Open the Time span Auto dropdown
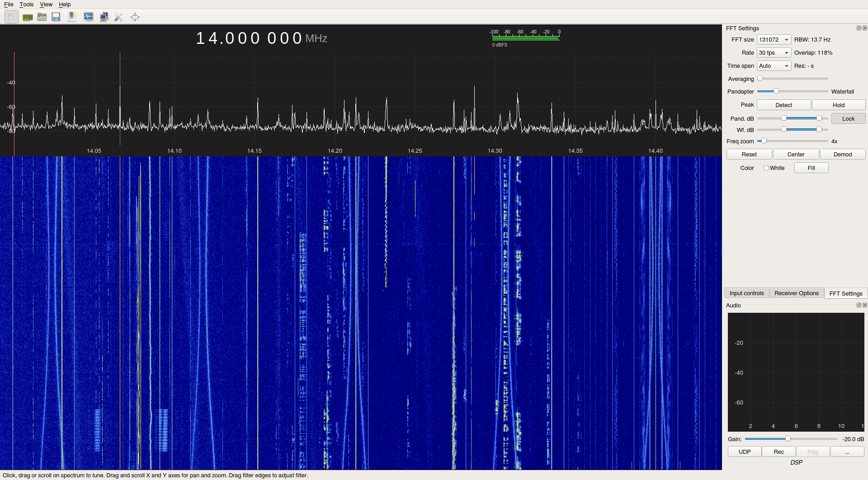868x480 pixels. pyautogui.click(x=774, y=66)
